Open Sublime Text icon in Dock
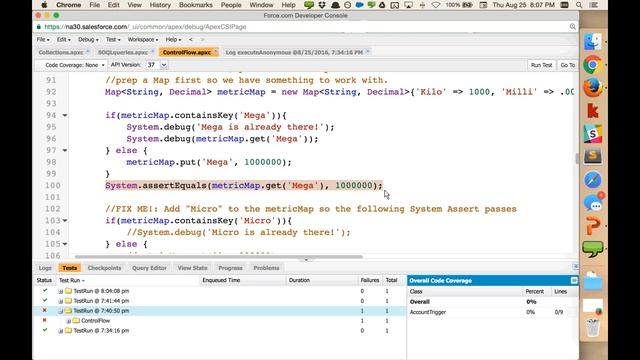 593,157
